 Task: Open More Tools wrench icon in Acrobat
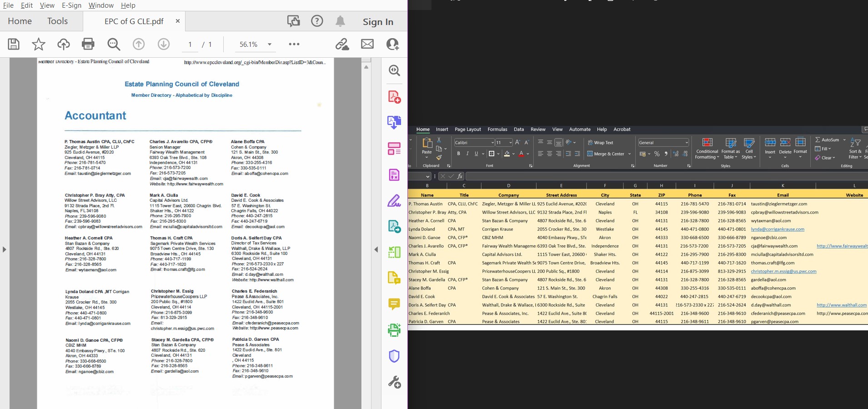click(394, 382)
